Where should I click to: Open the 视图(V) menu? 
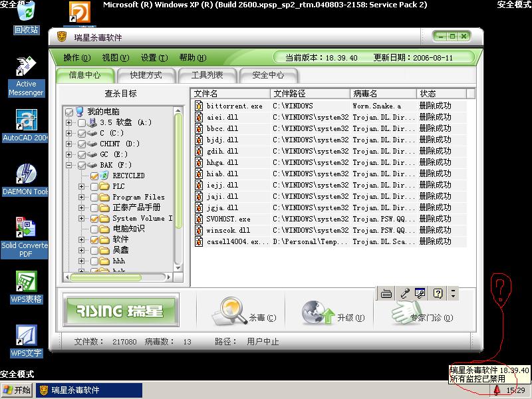(116, 58)
